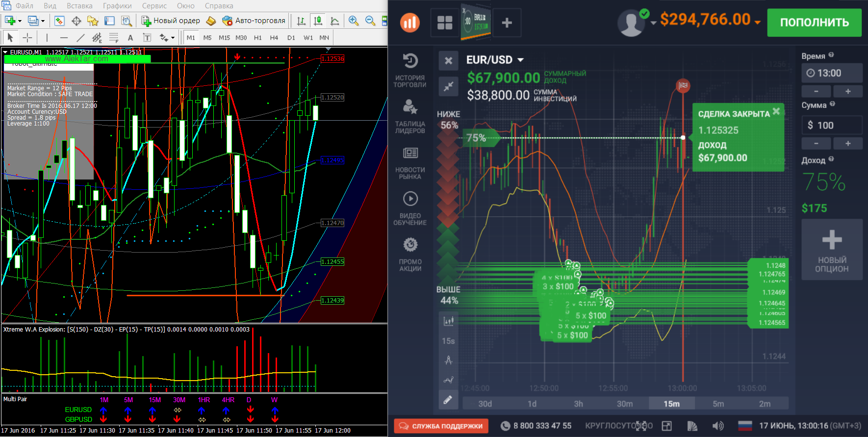The width and height of the screenshot is (868, 437).
Task: Select the M15 timeframe button
Action: (224, 37)
